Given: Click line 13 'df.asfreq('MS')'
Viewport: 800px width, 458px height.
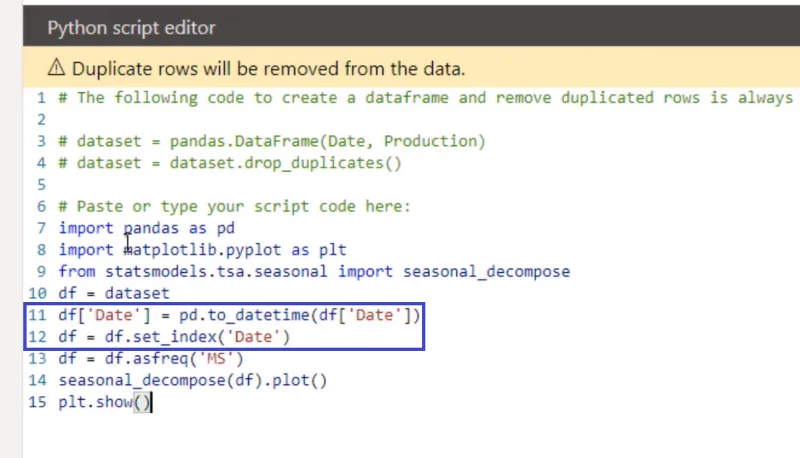Looking at the screenshot, I should pyautogui.click(x=151, y=359).
